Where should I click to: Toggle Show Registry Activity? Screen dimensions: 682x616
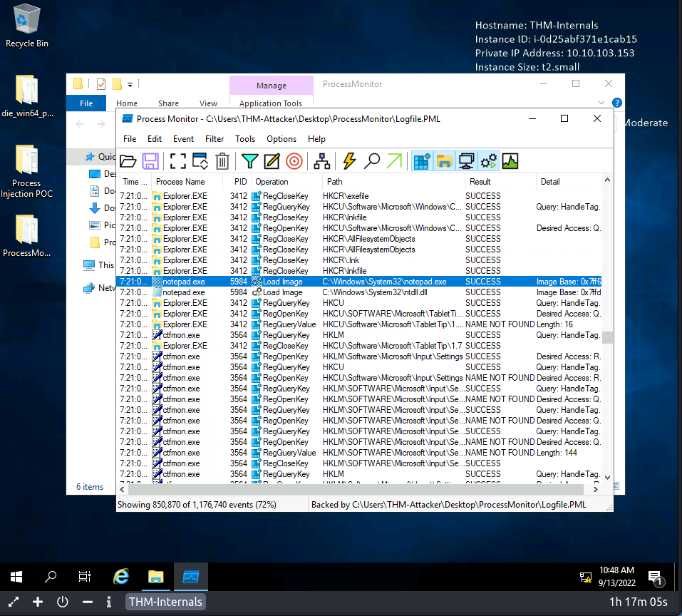422,161
